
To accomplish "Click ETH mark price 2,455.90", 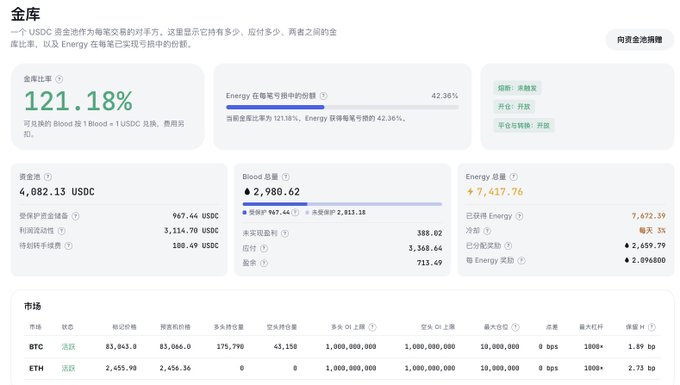I will click(121, 368).
